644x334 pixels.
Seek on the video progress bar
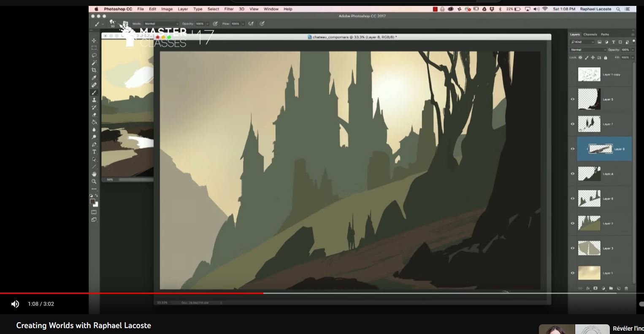coord(322,293)
